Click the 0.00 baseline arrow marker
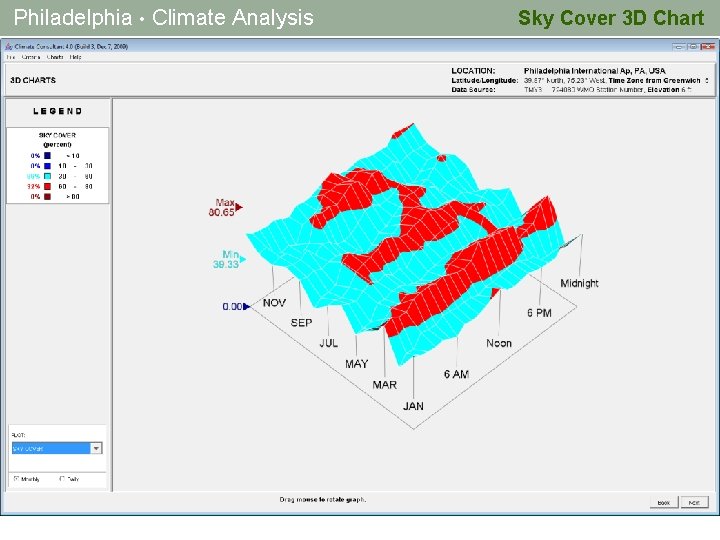The image size is (720, 540). click(247, 306)
